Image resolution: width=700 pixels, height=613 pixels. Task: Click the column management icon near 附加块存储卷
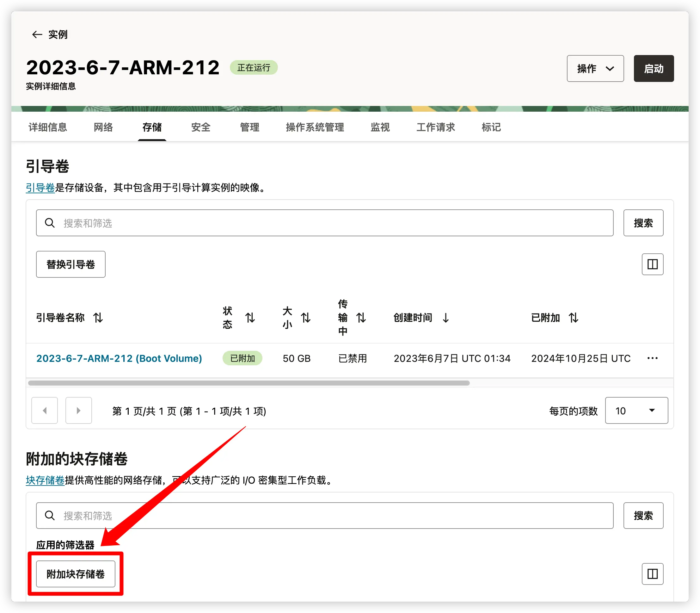(652, 574)
